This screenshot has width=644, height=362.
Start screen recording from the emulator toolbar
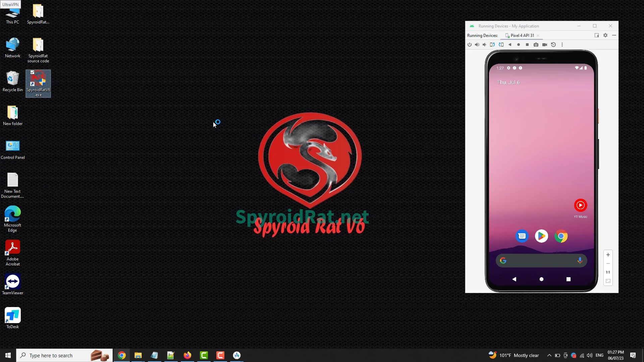pos(544,45)
